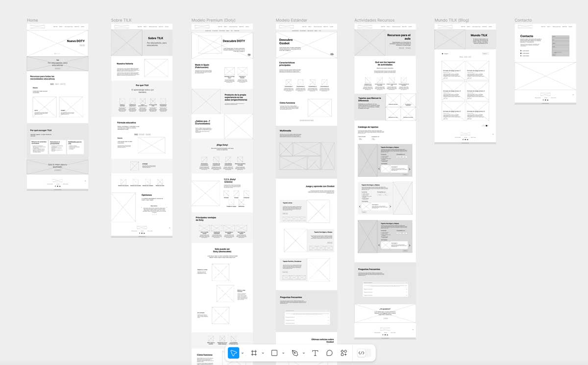
Task: Click the Home frame label
Action: point(32,20)
